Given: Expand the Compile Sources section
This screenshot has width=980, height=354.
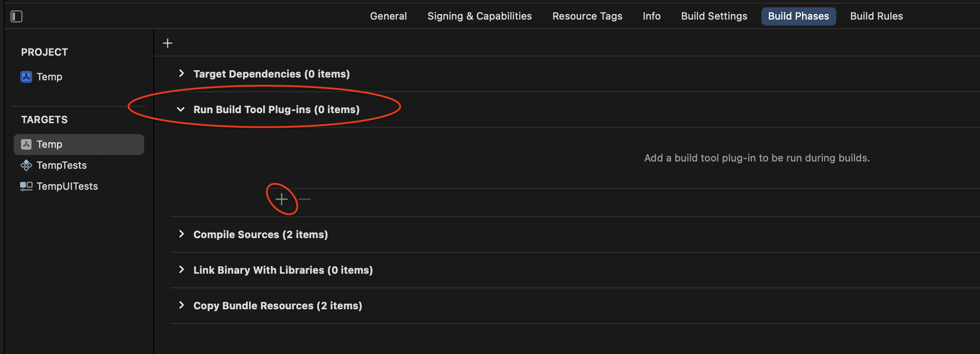Looking at the screenshot, I should tap(182, 234).
